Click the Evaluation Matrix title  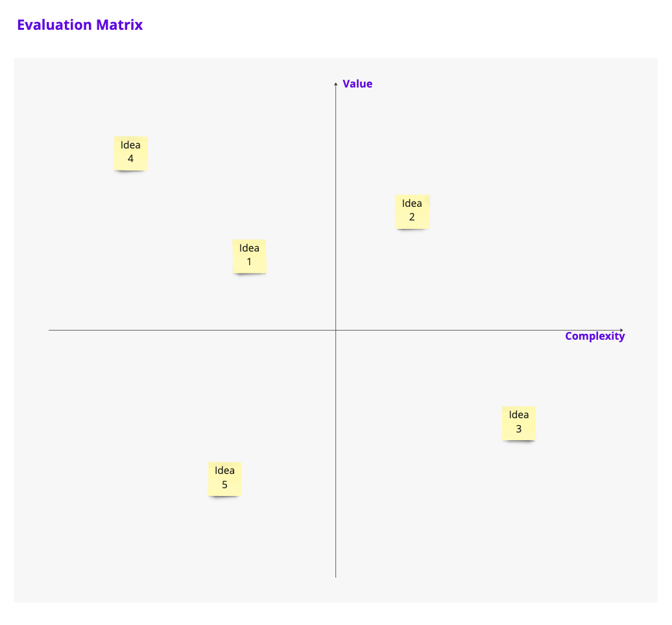[80, 25]
